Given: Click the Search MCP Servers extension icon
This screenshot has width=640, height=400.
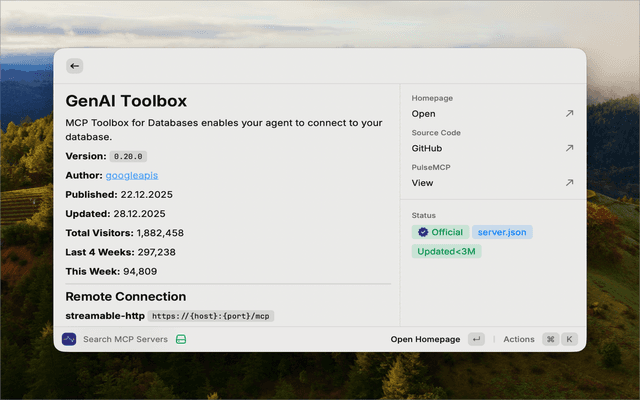Looking at the screenshot, I should (x=70, y=340).
